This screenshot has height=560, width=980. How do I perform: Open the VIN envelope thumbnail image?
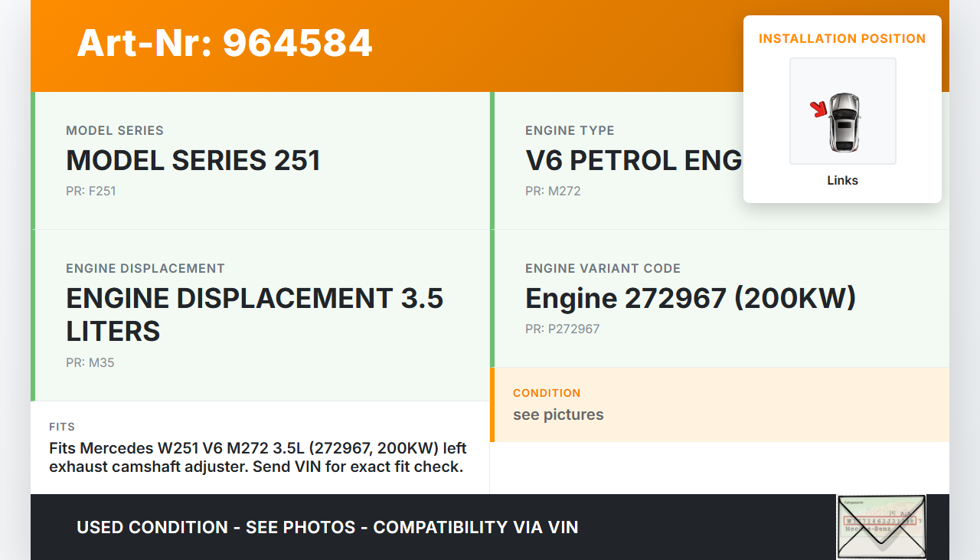[881, 526]
